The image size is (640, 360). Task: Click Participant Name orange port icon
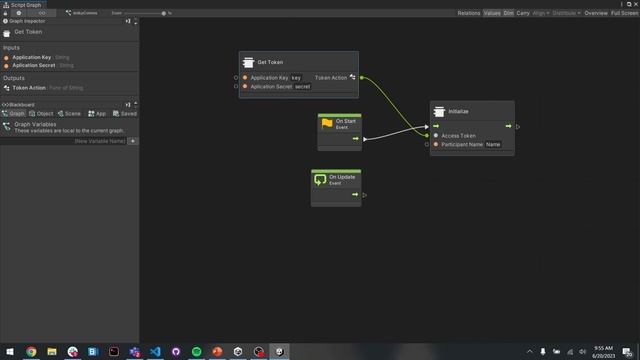436,144
